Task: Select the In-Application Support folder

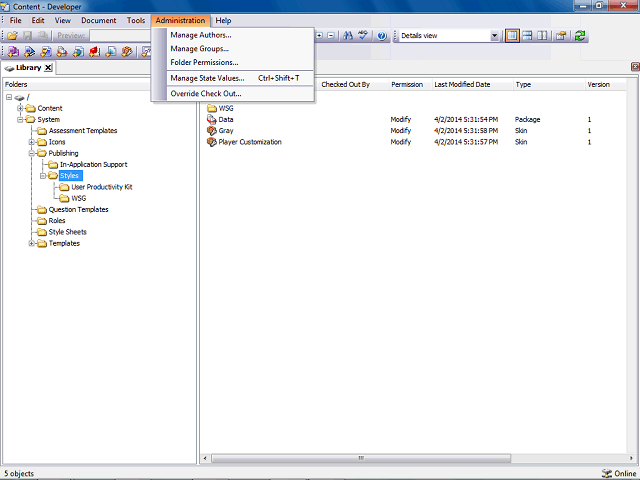Action: 93,164
